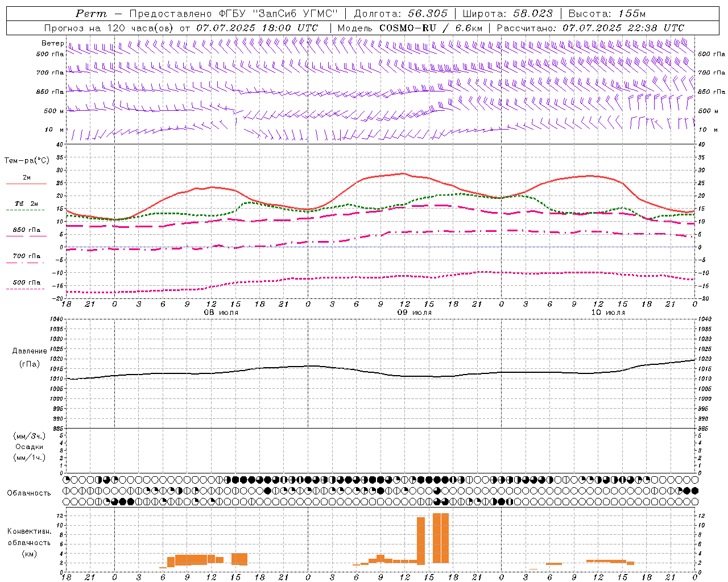
Task: Click the station name "Perm" in header
Action: click(x=91, y=14)
